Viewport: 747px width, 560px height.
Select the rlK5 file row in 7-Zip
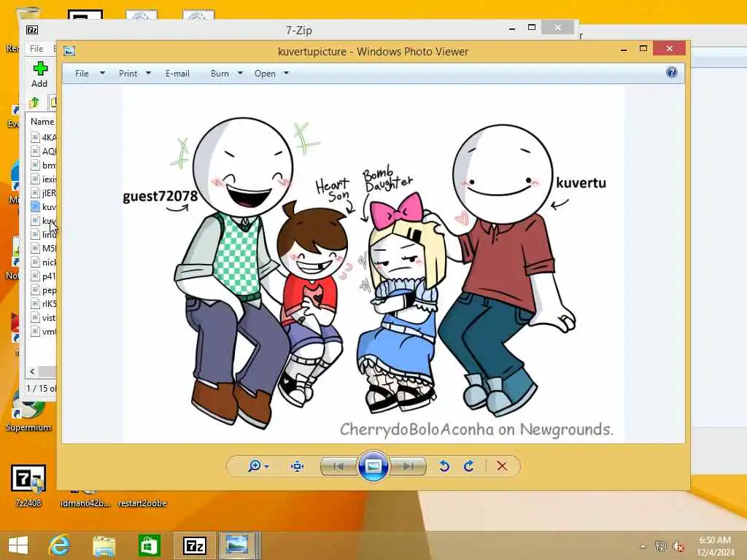tap(43, 303)
